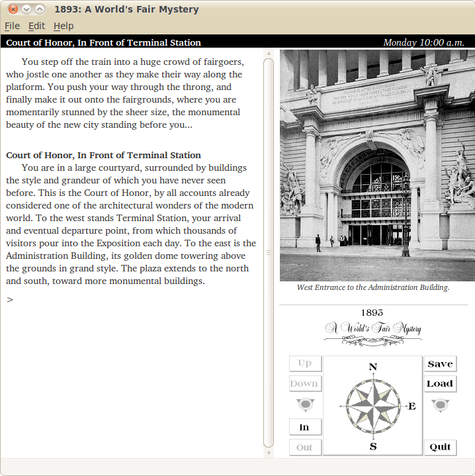Screen dimensions: 475x476
Task: Open the Edit menu
Action: 36,26
